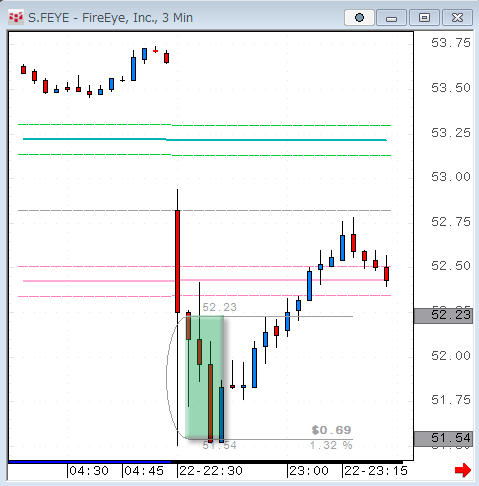Click the gray dashed horizontal line
Image resolution: width=479 pixels, height=486 pixels.
coord(204,211)
